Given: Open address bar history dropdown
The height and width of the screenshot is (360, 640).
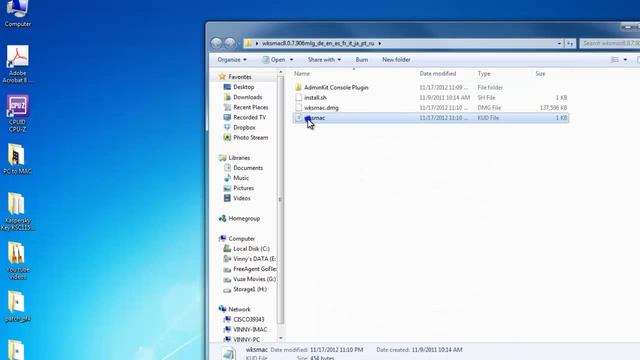Looking at the screenshot, I should pos(559,43).
